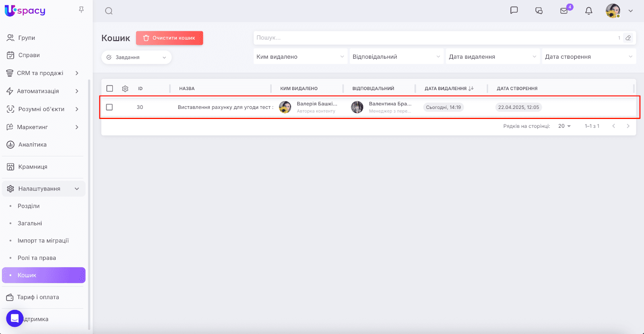Sort by the КИМ ВИДАЛЕНО column header
The image size is (644, 334).
tap(299, 88)
